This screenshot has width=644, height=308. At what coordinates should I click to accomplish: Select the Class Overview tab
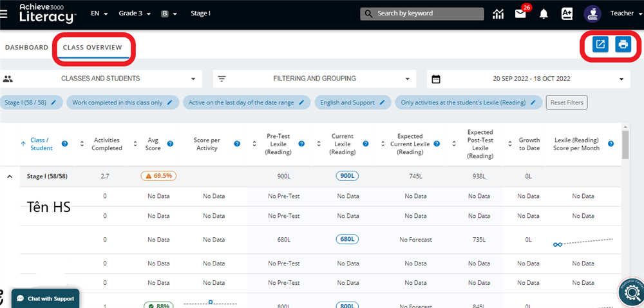pyautogui.click(x=93, y=48)
